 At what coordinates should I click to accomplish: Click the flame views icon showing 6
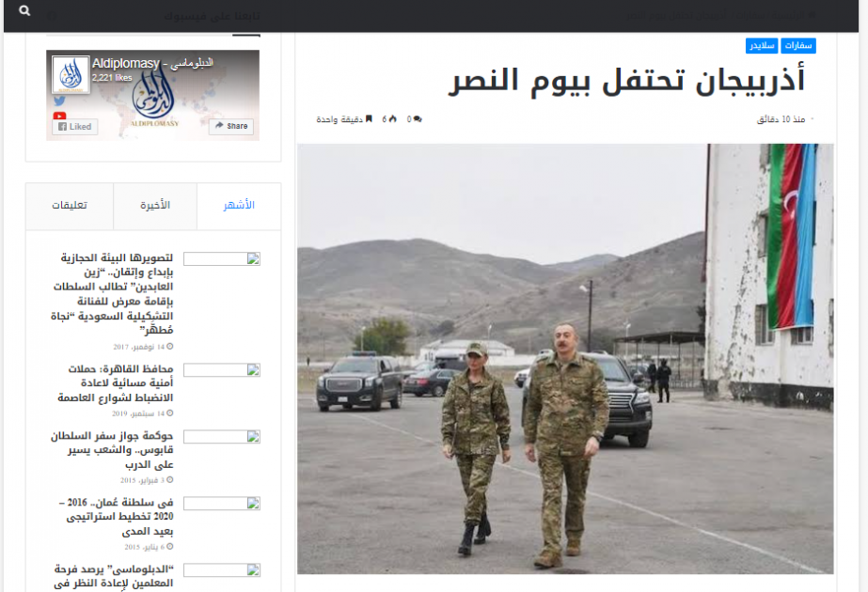[x=392, y=119]
